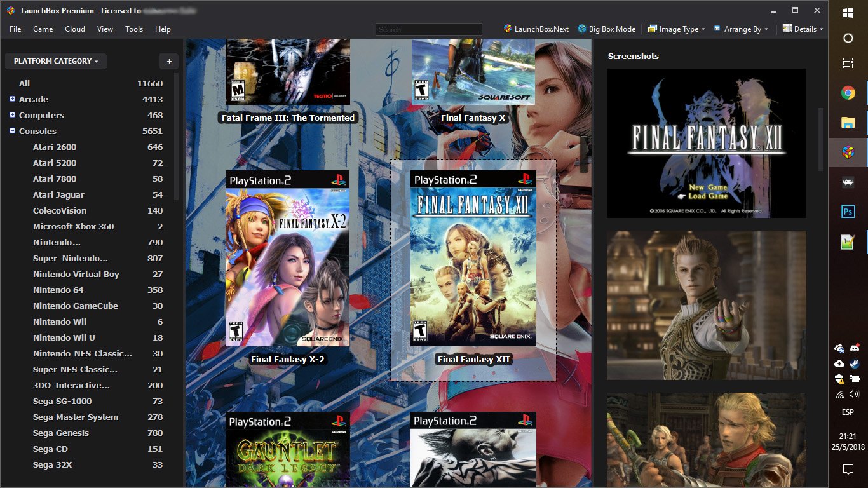Open File Explorer from the taskbar
868x488 pixels.
click(x=848, y=123)
